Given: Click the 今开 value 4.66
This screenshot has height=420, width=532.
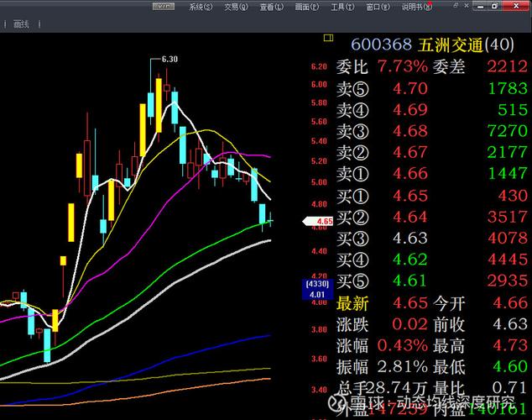Looking at the screenshot, I should click(510, 303).
